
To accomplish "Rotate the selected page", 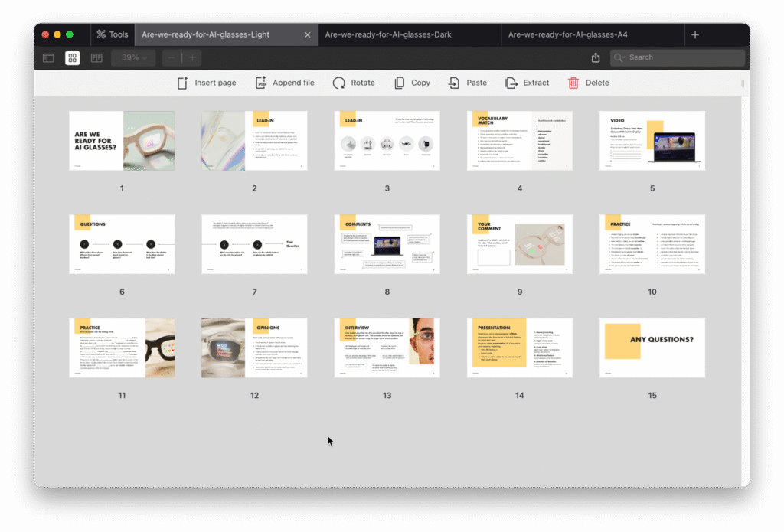I will [x=339, y=83].
